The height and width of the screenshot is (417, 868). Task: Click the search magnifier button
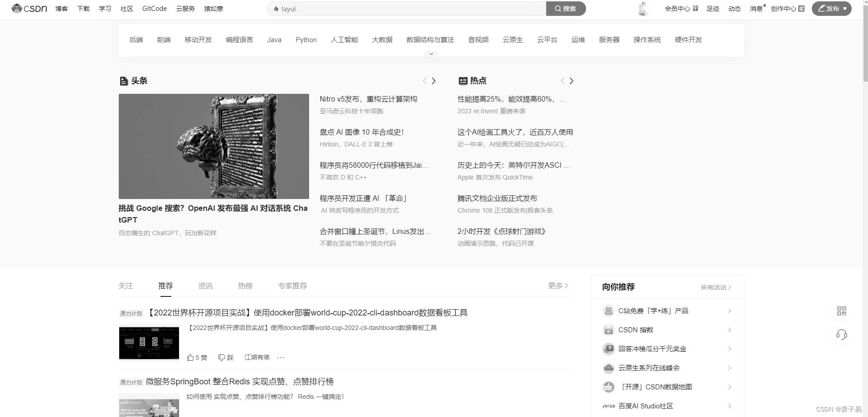click(x=566, y=9)
